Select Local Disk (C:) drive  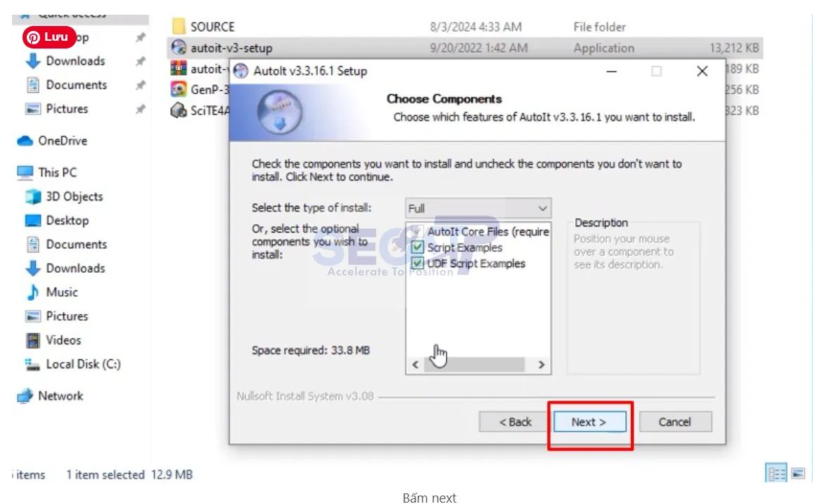point(73,364)
